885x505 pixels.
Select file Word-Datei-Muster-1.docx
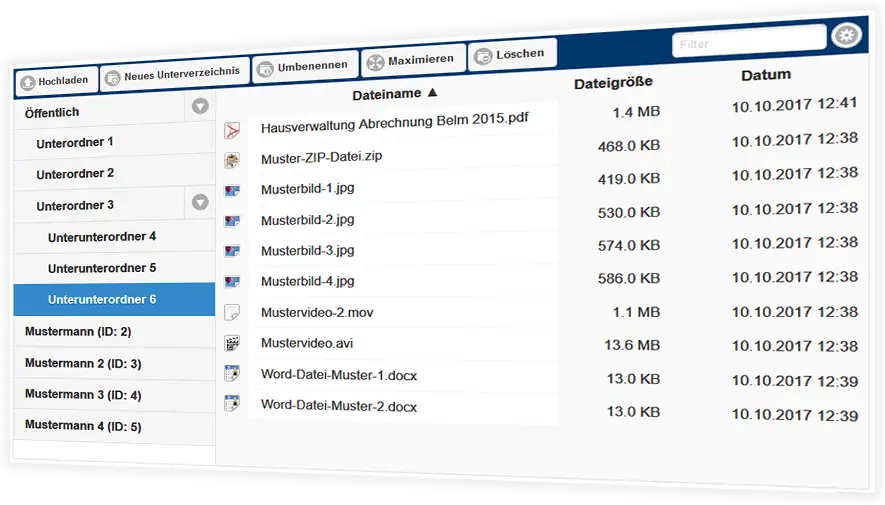click(339, 375)
